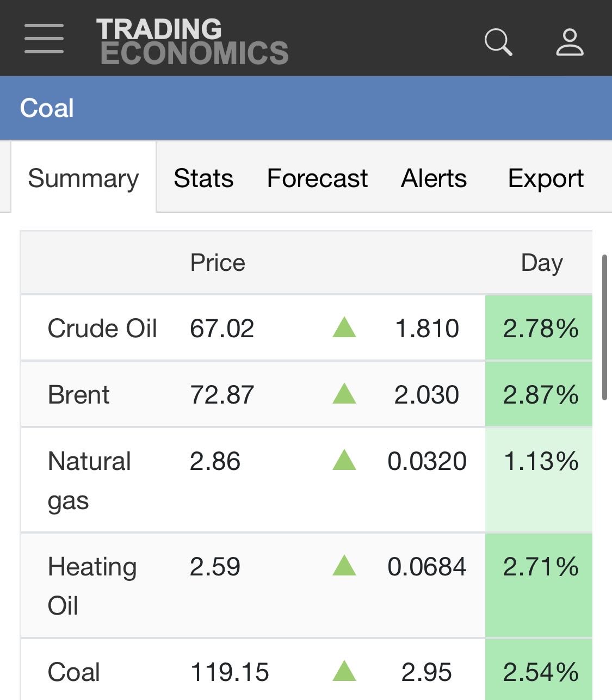The height and width of the screenshot is (700, 612).
Task: Click Crude Oil's 2.78% green day cell
Action: pos(540,329)
